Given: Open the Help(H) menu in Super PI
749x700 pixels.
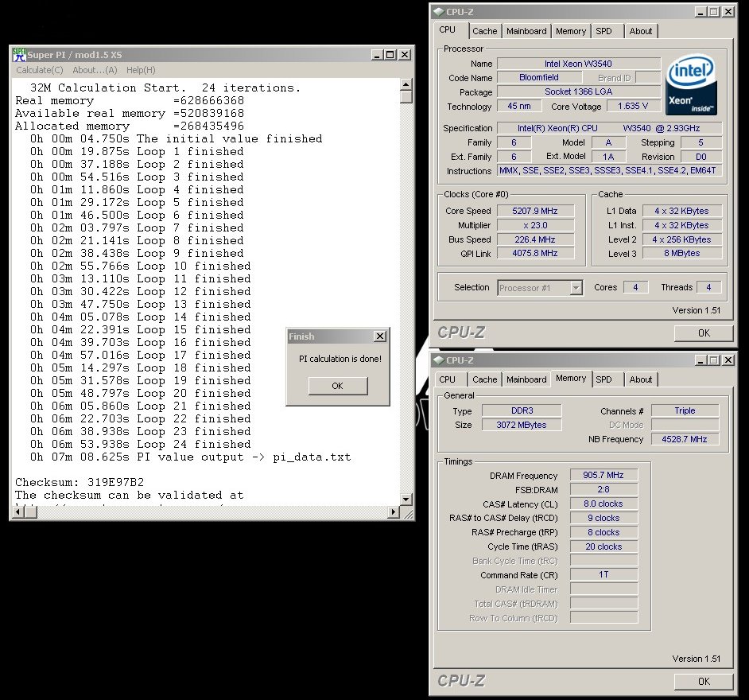Looking at the screenshot, I should (141, 70).
